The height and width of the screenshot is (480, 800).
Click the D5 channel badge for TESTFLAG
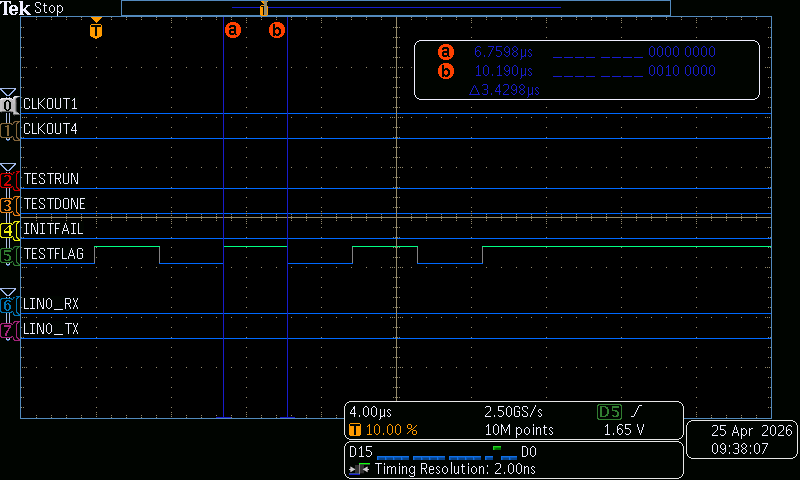8,256
